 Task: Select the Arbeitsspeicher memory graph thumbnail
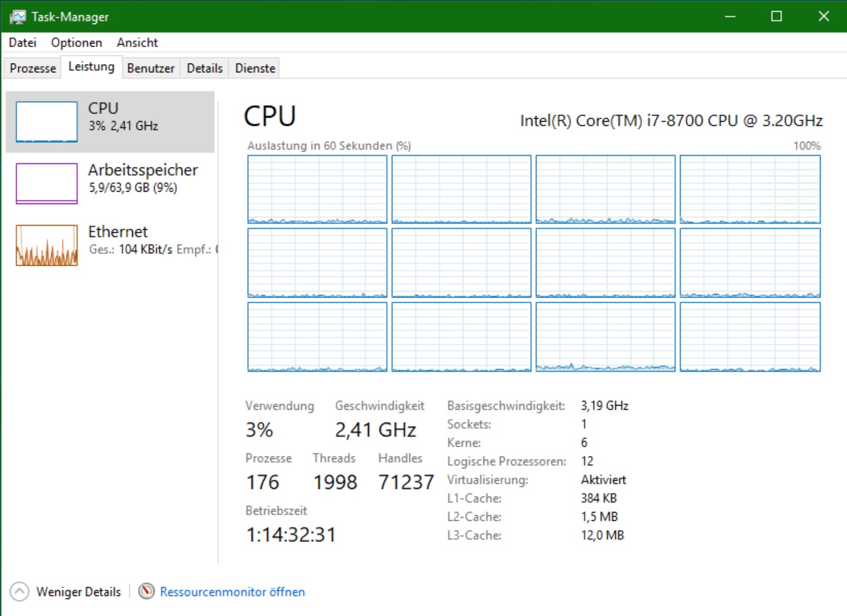46,183
